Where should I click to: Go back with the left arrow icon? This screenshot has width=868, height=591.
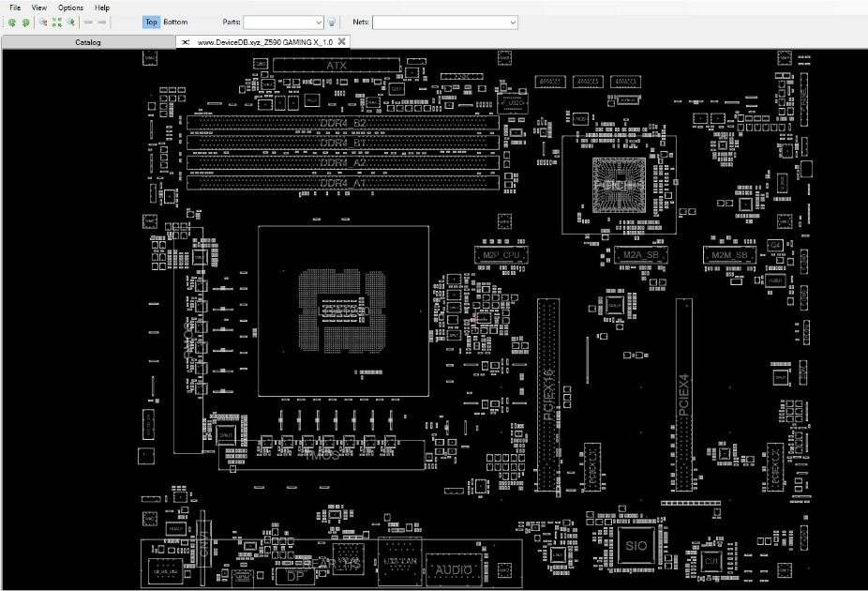click(88, 23)
